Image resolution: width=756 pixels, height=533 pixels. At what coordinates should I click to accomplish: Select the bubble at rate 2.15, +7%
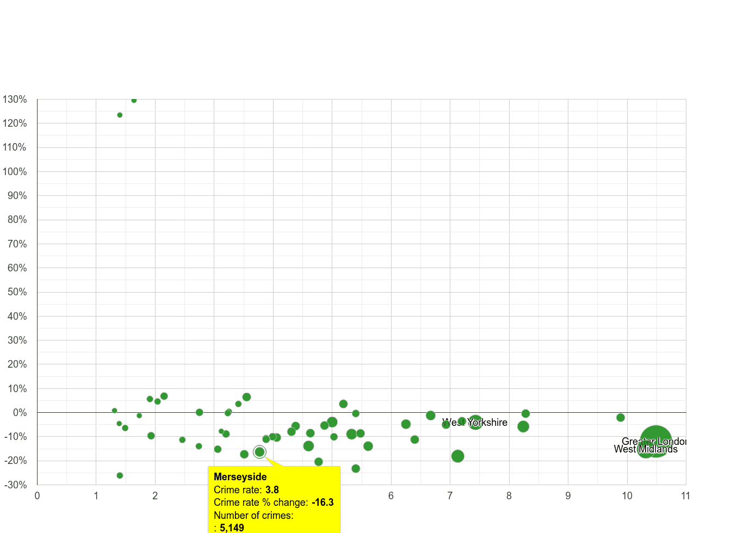(164, 396)
